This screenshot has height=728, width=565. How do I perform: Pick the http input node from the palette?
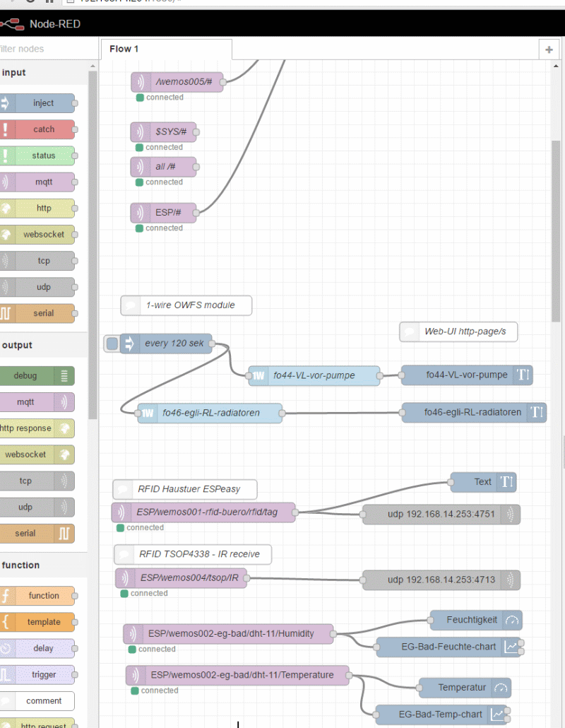[x=37, y=208]
